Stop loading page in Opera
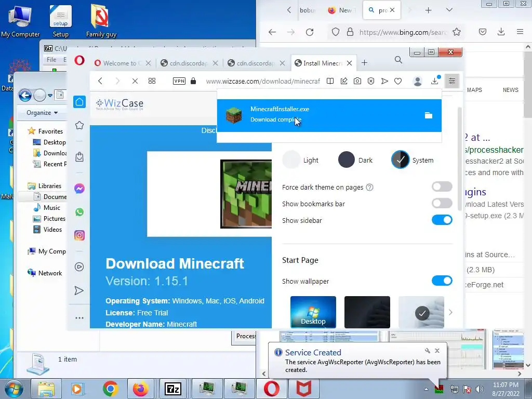Viewport: 532px width, 399px height. (135, 81)
